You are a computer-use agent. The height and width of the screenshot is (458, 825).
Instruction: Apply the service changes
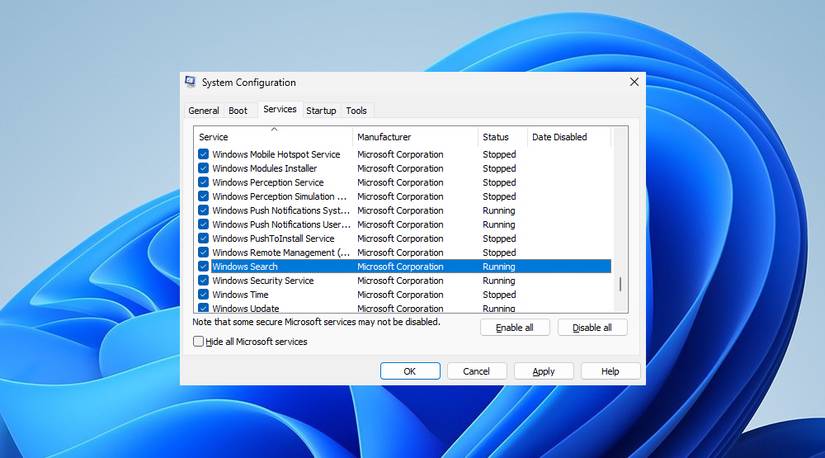tap(544, 371)
